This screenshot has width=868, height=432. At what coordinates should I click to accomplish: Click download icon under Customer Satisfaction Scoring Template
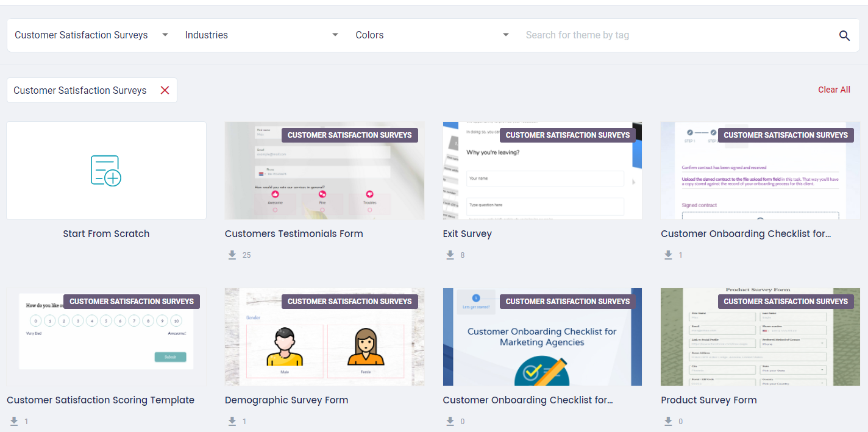point(14,421)
